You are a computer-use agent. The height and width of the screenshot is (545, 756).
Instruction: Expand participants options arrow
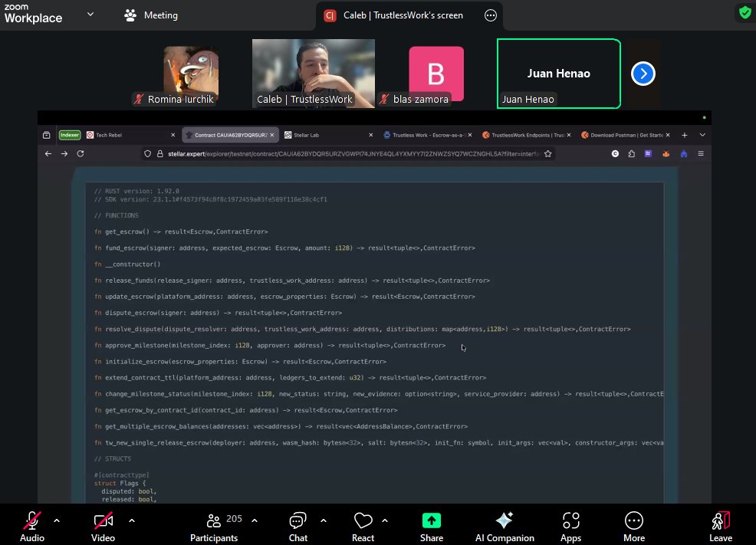click(x=255, y=520)
